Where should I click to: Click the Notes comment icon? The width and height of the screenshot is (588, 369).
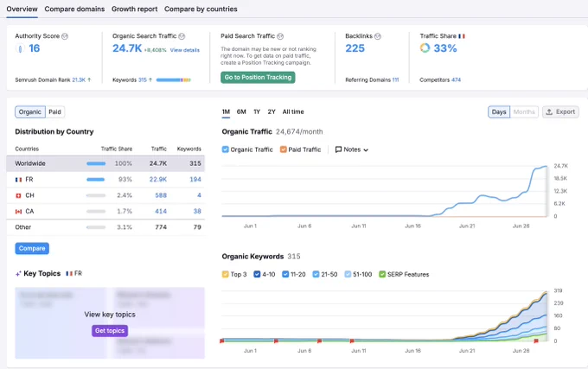click(x=338, y=150)
